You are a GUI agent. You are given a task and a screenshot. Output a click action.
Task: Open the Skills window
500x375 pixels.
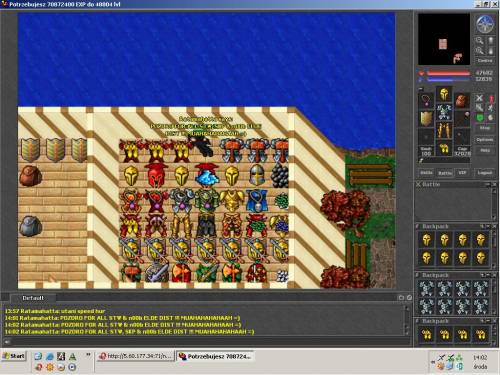(426, 173)
